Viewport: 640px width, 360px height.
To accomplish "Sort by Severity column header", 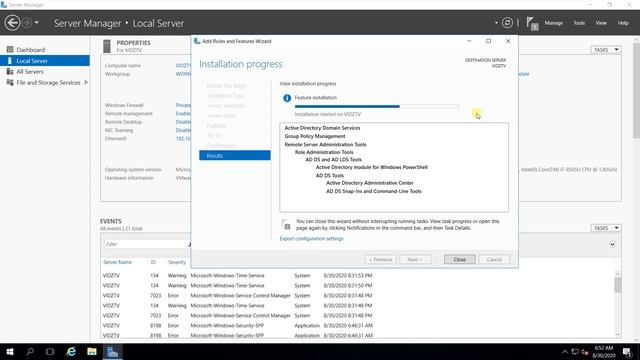I will 177,262.
